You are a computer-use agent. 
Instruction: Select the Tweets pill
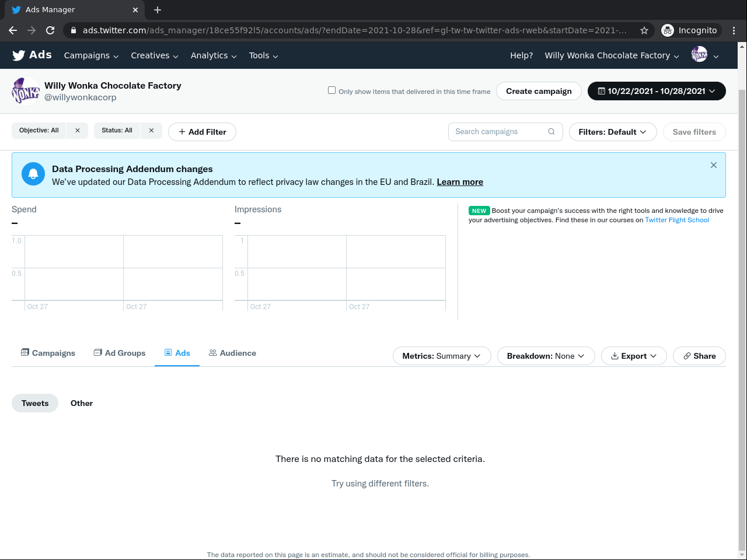tap(35, 403)
